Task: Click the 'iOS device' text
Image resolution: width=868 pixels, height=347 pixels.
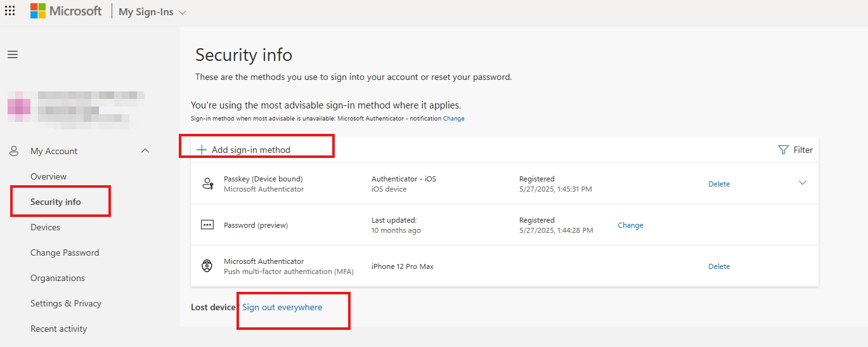Action: (389, 189)
